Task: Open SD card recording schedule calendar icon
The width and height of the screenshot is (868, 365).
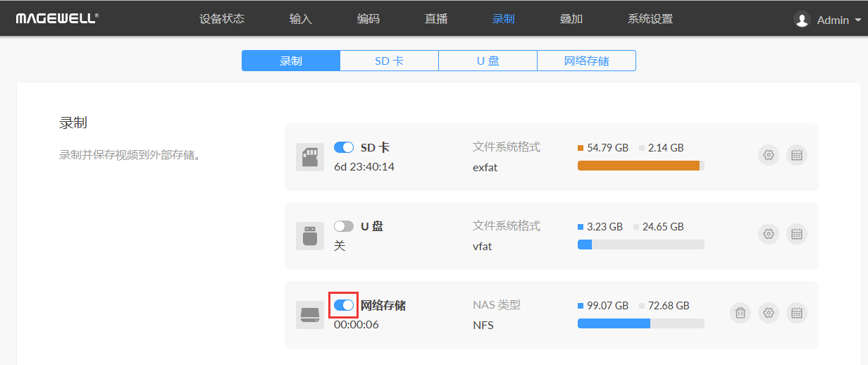Action: click(797, 156)
